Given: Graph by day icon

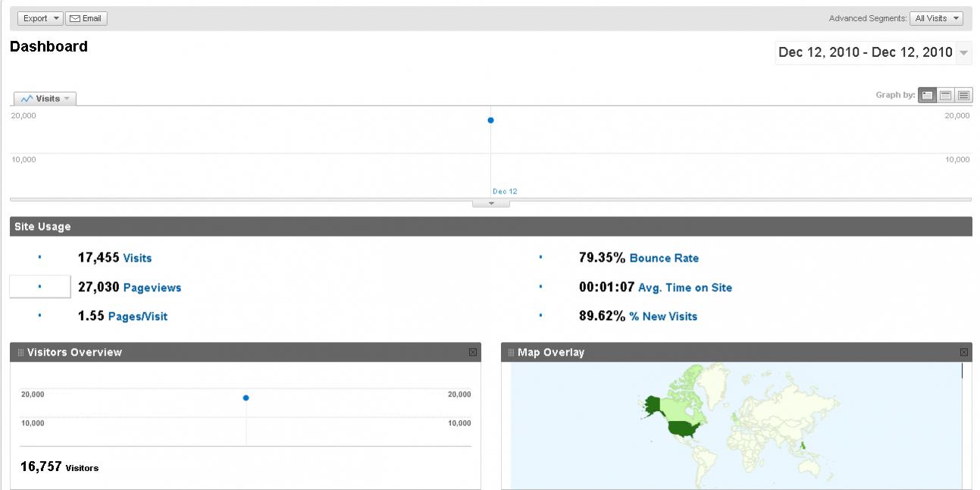Looking at the screenshot, I should point(927,95).
